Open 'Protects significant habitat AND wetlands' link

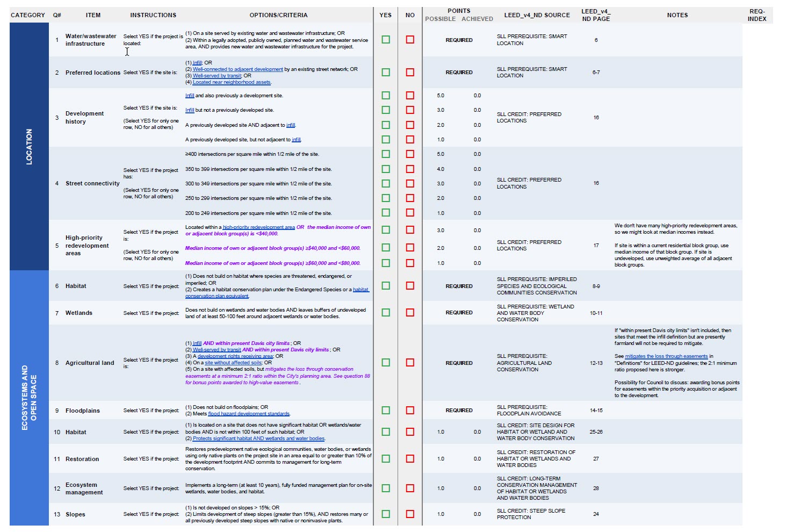[x=258, y=438]
